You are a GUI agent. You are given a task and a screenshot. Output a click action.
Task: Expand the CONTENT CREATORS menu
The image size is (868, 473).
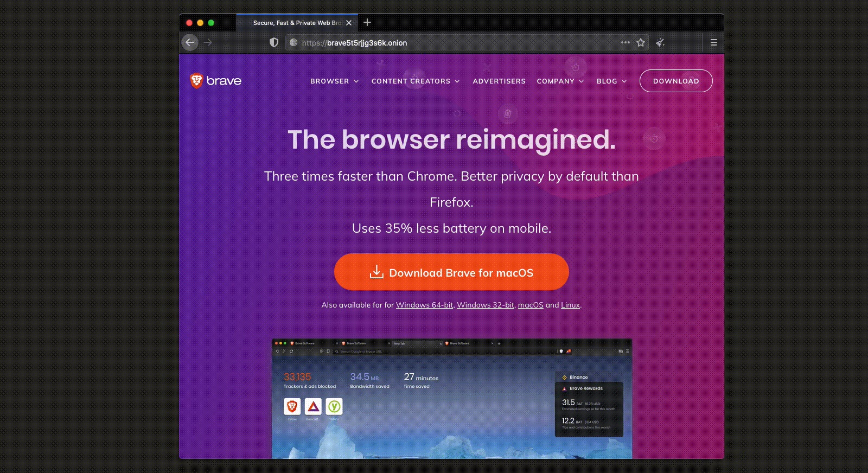click(416, 81)
